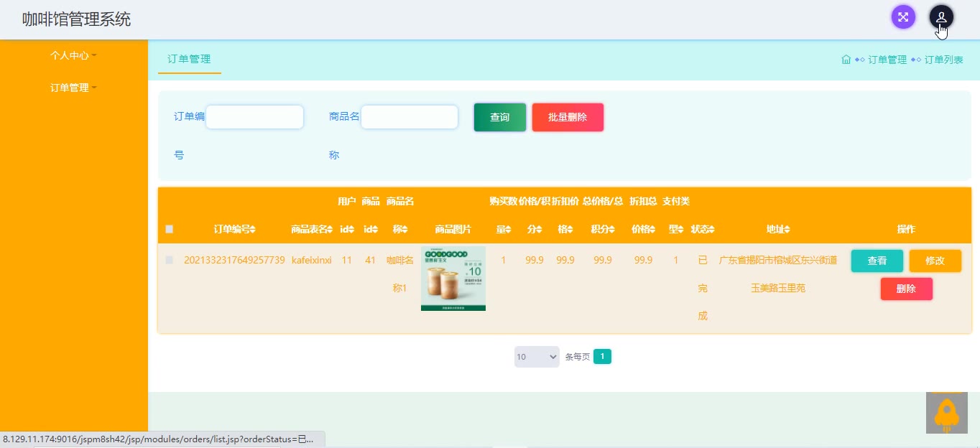Viewport: 980px width, 448px height.
Task: Sort table by 状态 column
Action: (713, 230)
